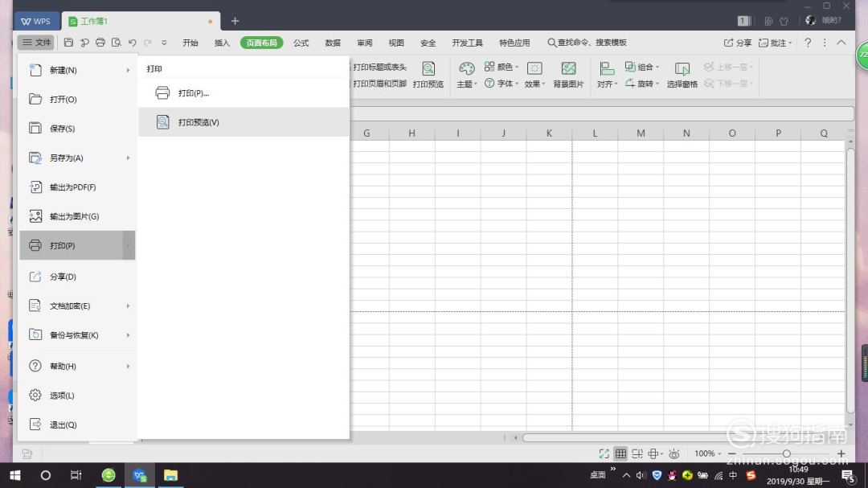Toggle eye protection mode in status bar
The image size is (868, 488).
pos(674,453)
